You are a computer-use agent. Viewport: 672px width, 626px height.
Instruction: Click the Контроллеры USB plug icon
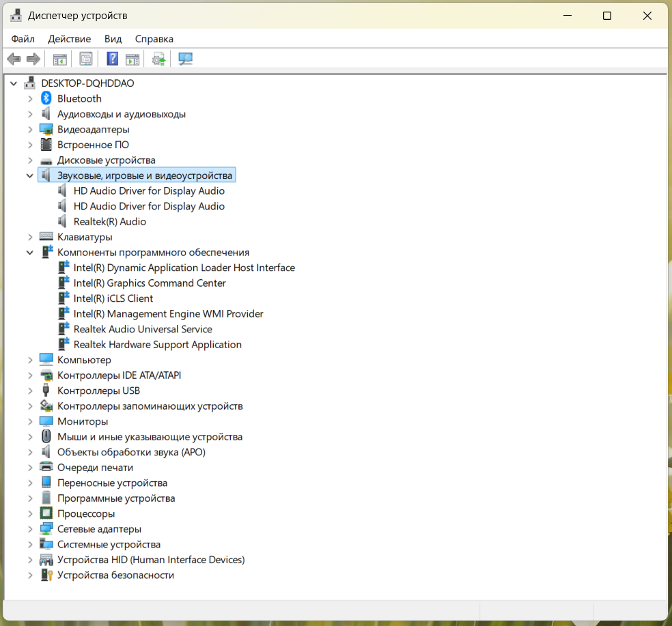46,390
